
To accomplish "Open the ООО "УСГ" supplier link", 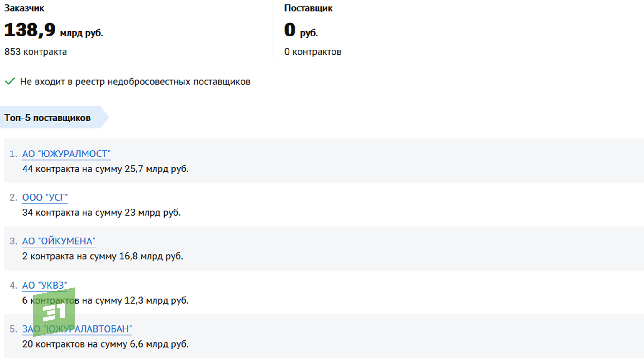I will pyautogui.click(x=45, y=197).
